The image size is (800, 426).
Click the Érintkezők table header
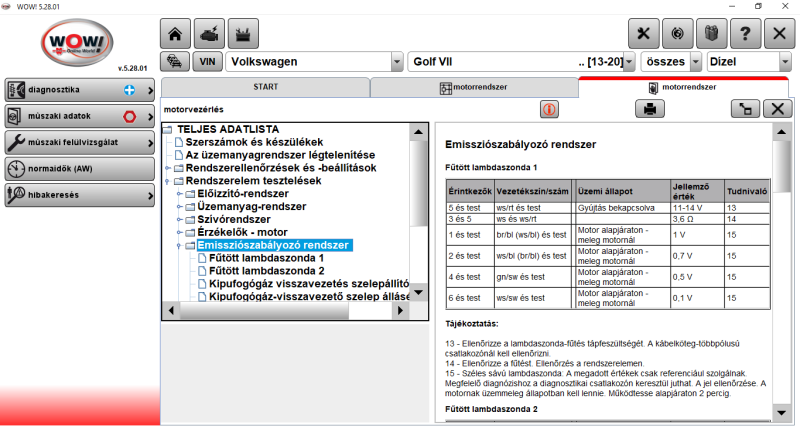click(470, 191)
